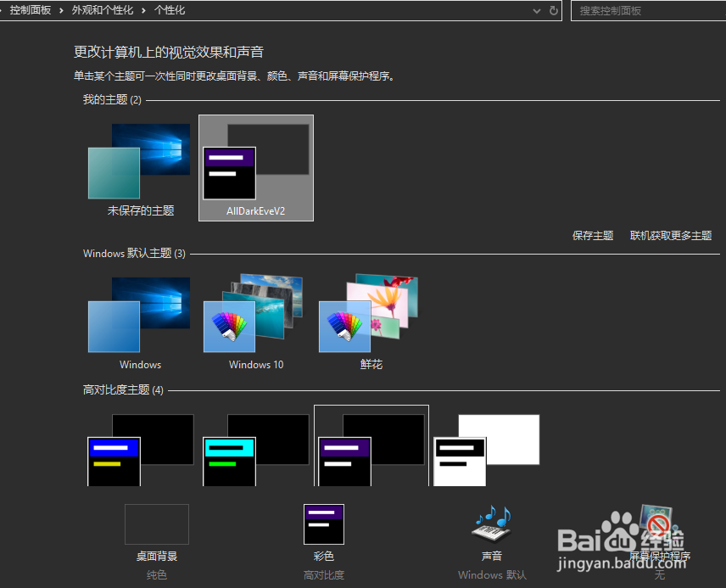Open the 声音 sound settings icon
This screenshot has width=726, height=588.
[492, 524]
